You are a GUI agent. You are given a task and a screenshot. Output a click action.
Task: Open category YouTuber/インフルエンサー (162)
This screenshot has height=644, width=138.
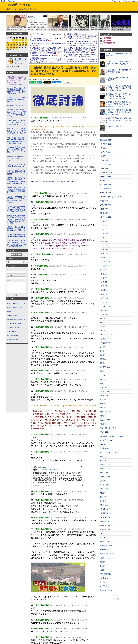point(111,436)
